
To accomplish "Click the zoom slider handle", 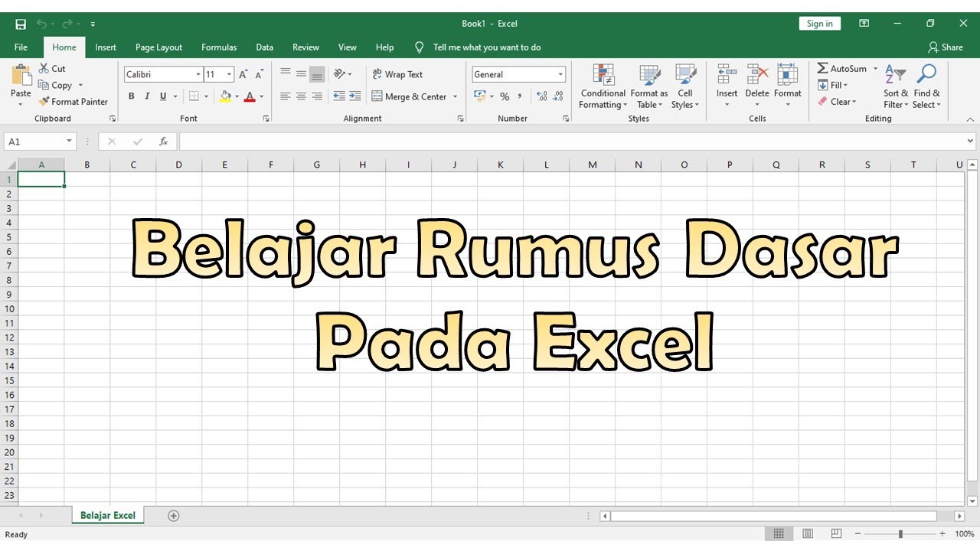I will tap(900, 534).
